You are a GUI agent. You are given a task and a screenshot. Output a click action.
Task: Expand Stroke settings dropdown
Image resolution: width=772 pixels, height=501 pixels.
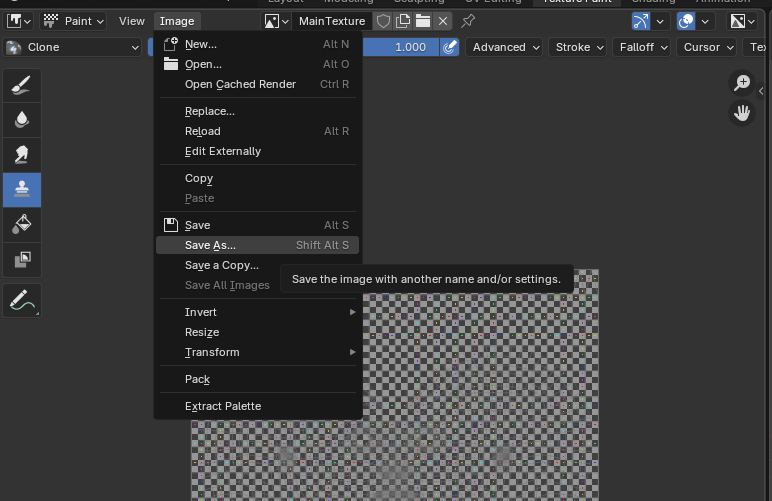pyautogui.click(x=578, y=47)
